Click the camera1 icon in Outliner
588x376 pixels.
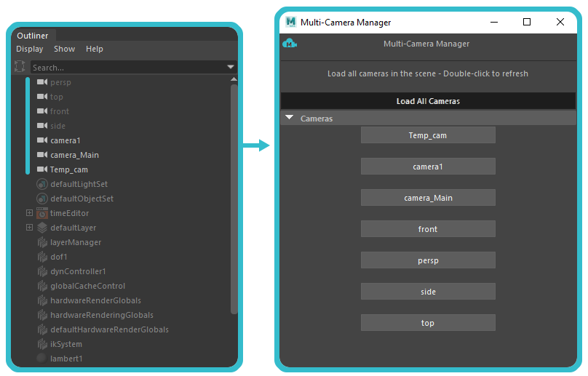[42, 140]
